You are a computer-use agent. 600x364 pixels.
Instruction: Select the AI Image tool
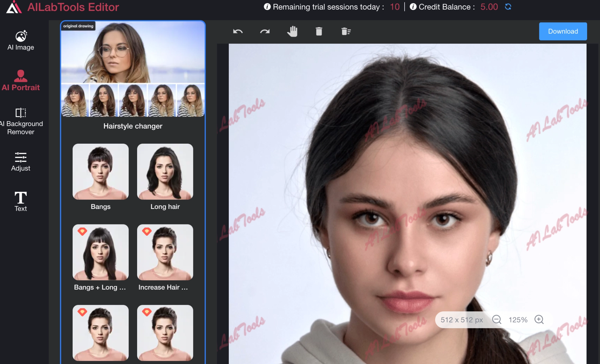click(21, 40)
